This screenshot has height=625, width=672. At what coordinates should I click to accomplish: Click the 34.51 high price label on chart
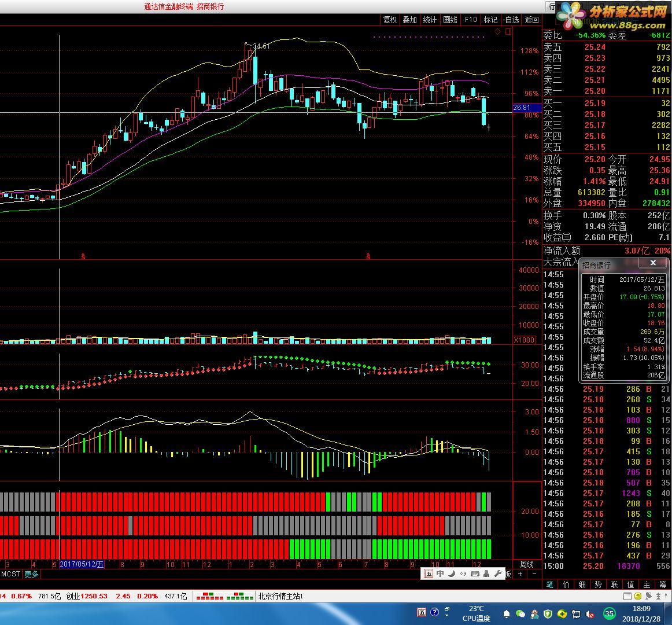tap(261, 46)
